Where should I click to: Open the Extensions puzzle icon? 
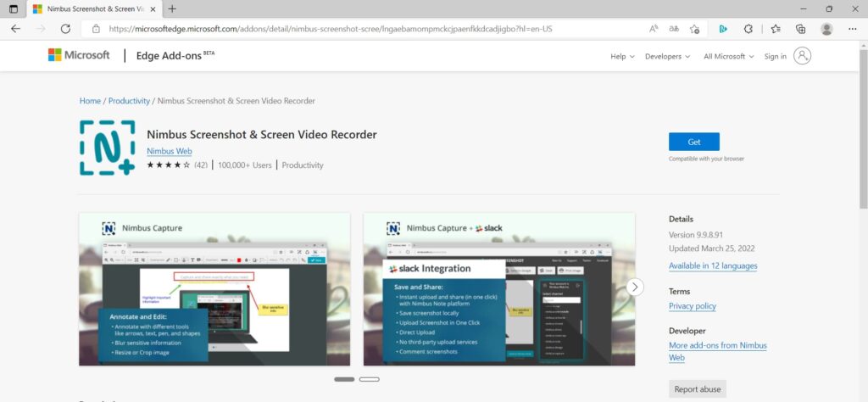pos(748,29)
